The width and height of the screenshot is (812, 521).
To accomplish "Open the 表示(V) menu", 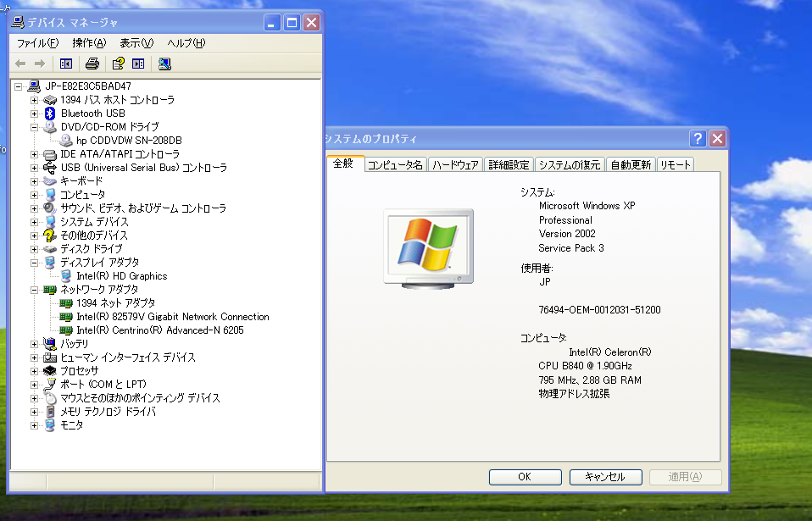I will [136, 43].
